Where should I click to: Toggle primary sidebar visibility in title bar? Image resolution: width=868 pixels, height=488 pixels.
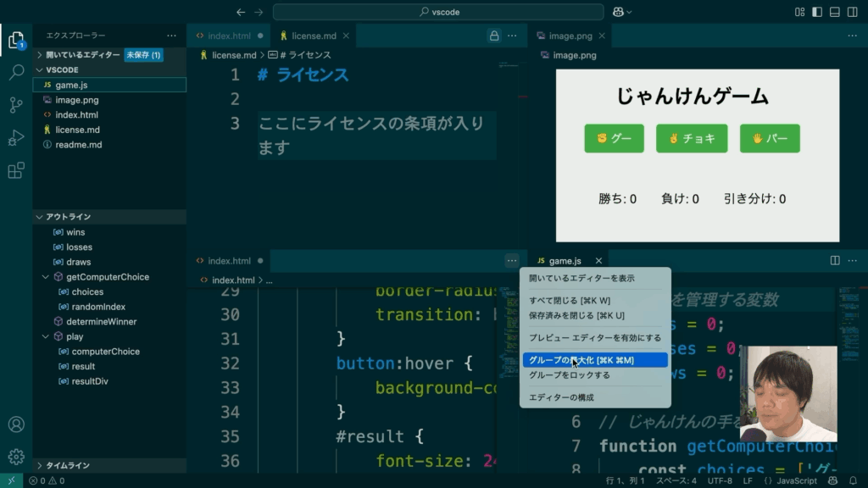[x=817, y=12]
